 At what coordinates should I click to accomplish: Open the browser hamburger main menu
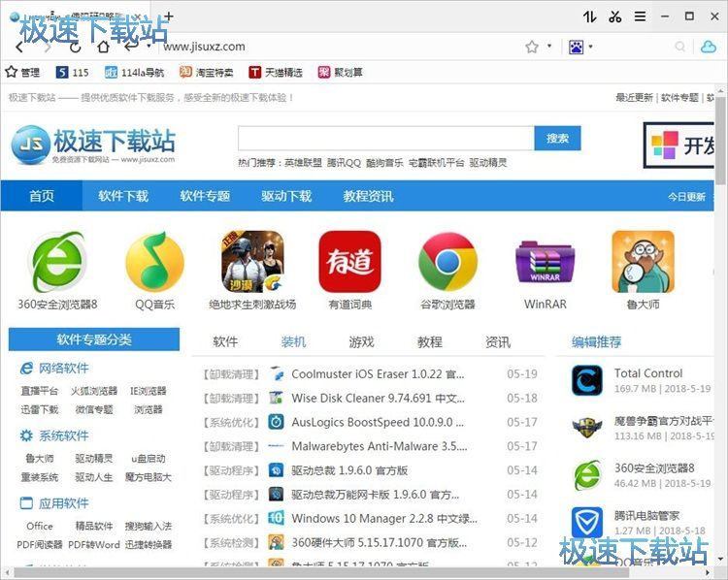[640, 16]
